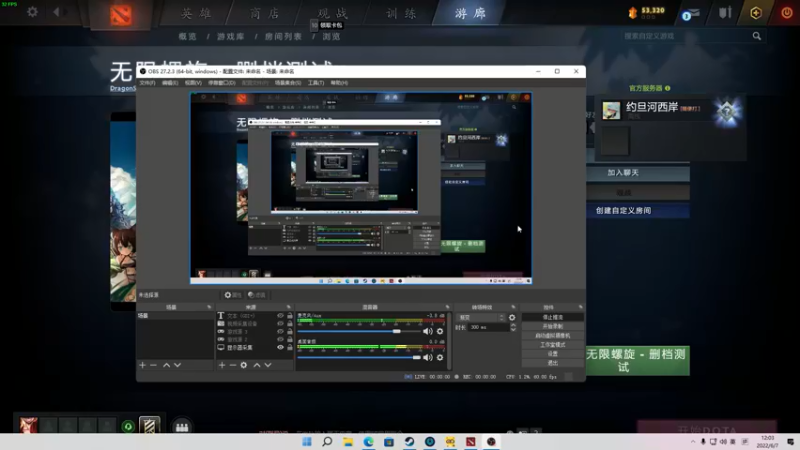Add a source with plus icon
This screenshot has width=800, height=450.
coord(221,365)
